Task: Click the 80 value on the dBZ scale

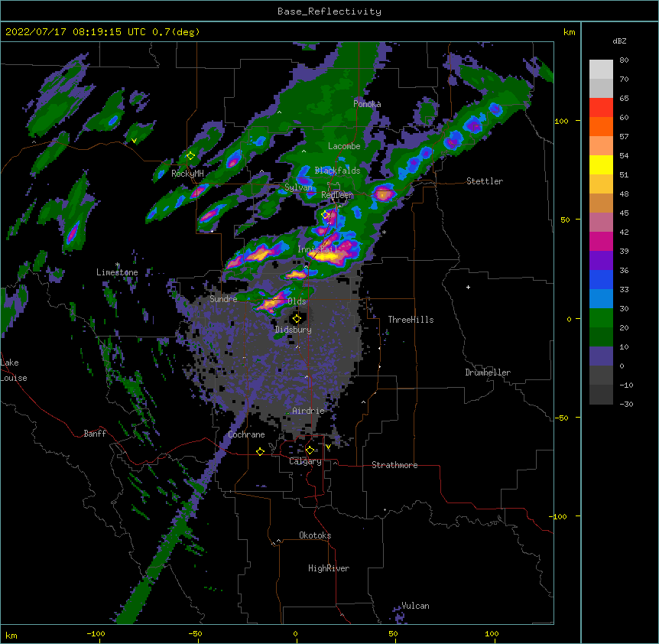Action: [624, 60]
